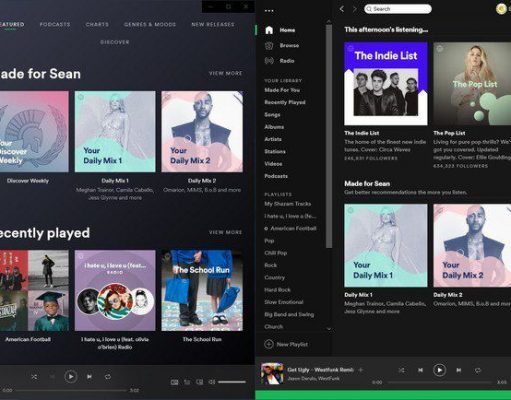Open the Chill Pop playlist
Image resolution: width=511 pixels, height=400 pixels.
pos(276,253)
